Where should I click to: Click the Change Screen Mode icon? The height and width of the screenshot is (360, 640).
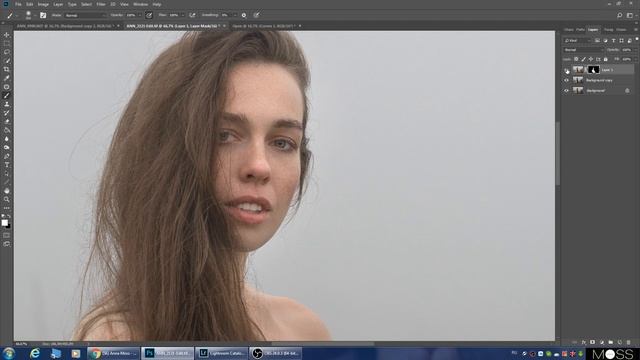(x=7, y=244)
